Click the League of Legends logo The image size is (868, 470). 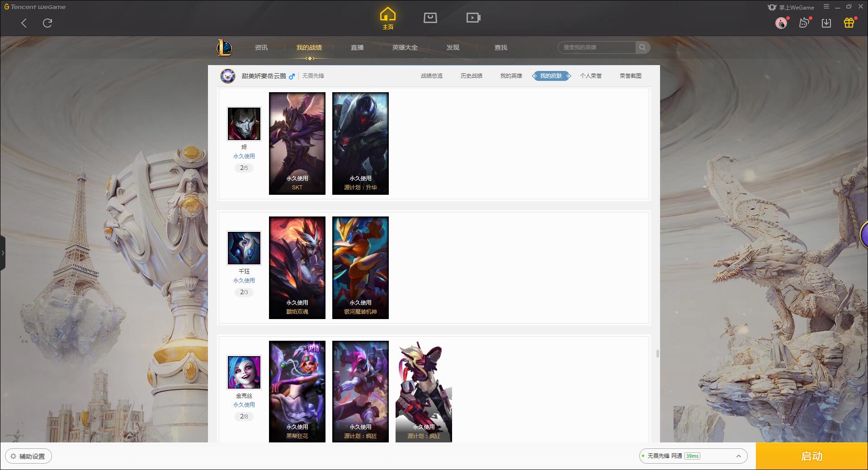224,47
